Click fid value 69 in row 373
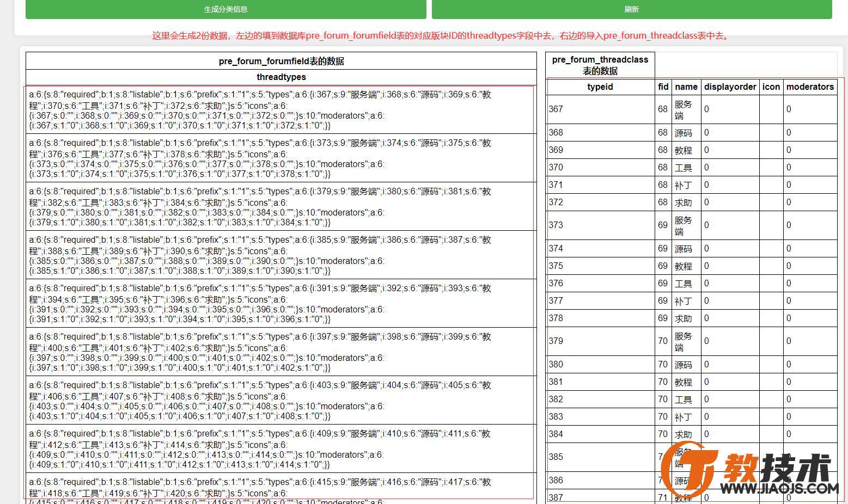 (x=663, y=225)
